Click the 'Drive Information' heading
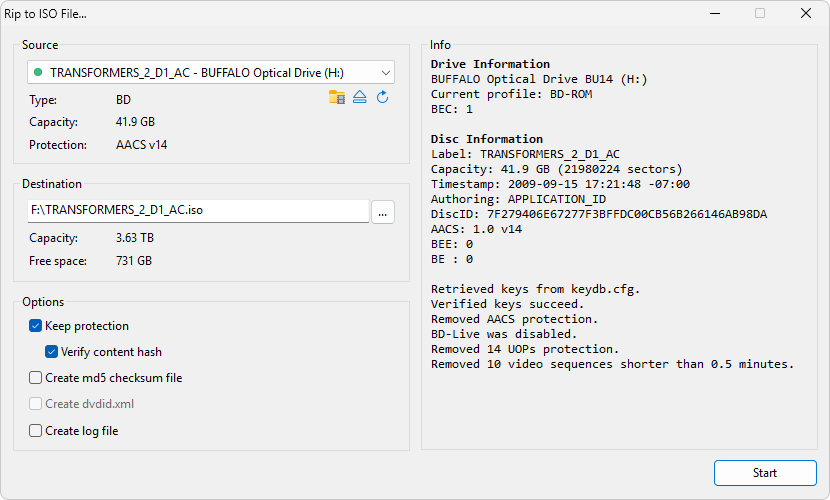Image resolution: width=830 pixels, height=500 pixels. coord(490,64)
